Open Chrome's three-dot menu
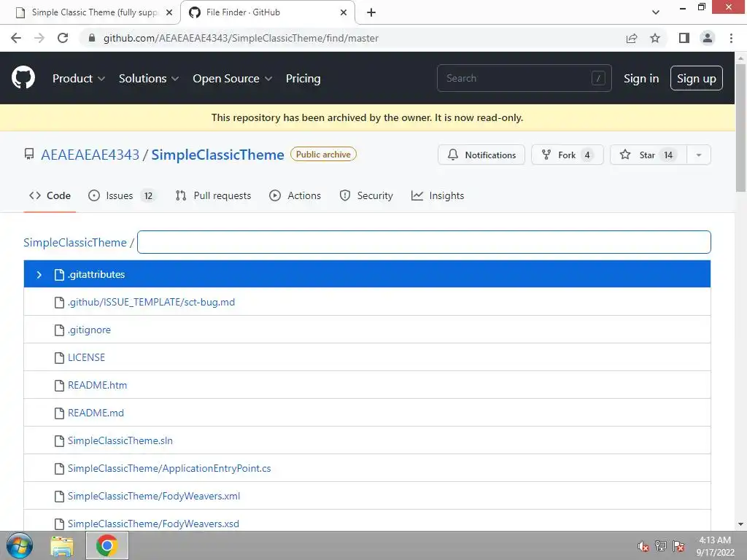The width and height of the screenshot is (747, 560). point(731,38)
